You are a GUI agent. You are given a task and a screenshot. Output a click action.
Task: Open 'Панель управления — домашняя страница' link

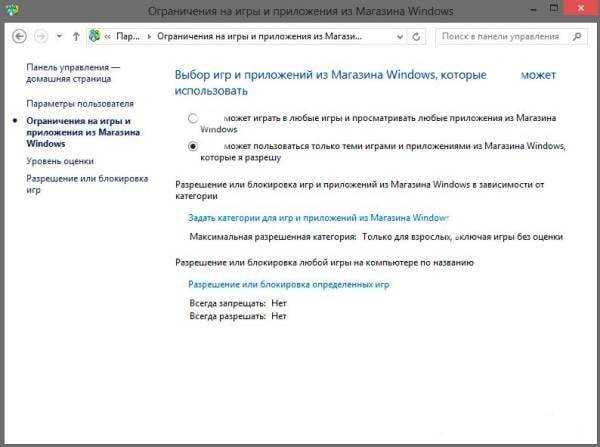click(73, 73)
